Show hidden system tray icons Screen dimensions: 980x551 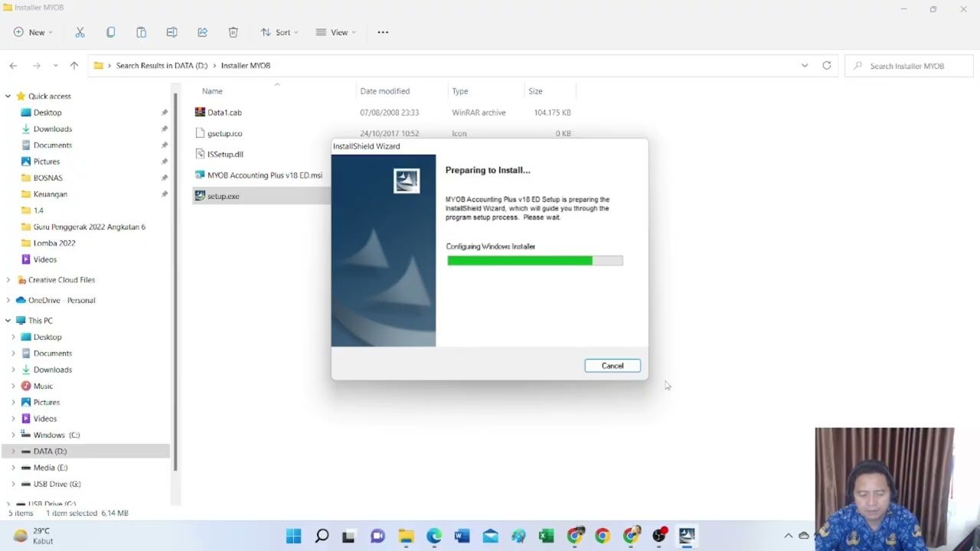pyautogui.click(x=788, y=536)
